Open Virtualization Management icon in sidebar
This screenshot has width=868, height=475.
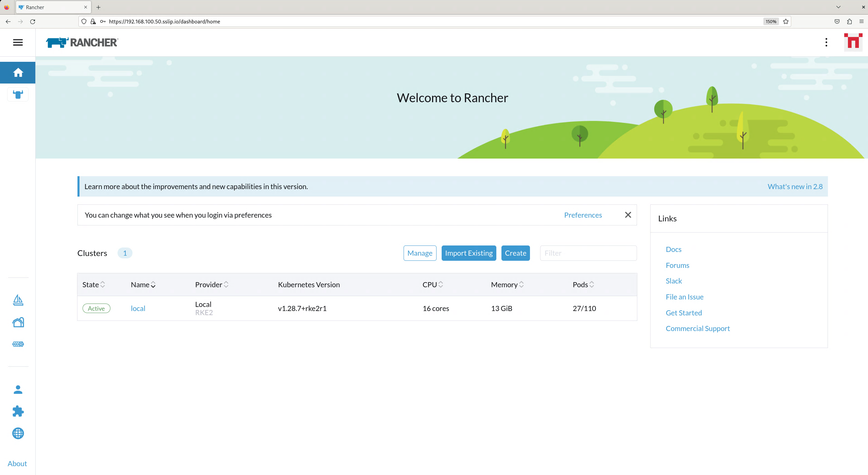point(18,344)
